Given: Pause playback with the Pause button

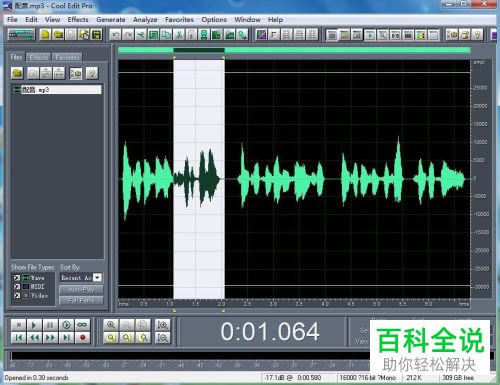Looking at the screenshot, I should pyautogui.click(x=50, y=325).
